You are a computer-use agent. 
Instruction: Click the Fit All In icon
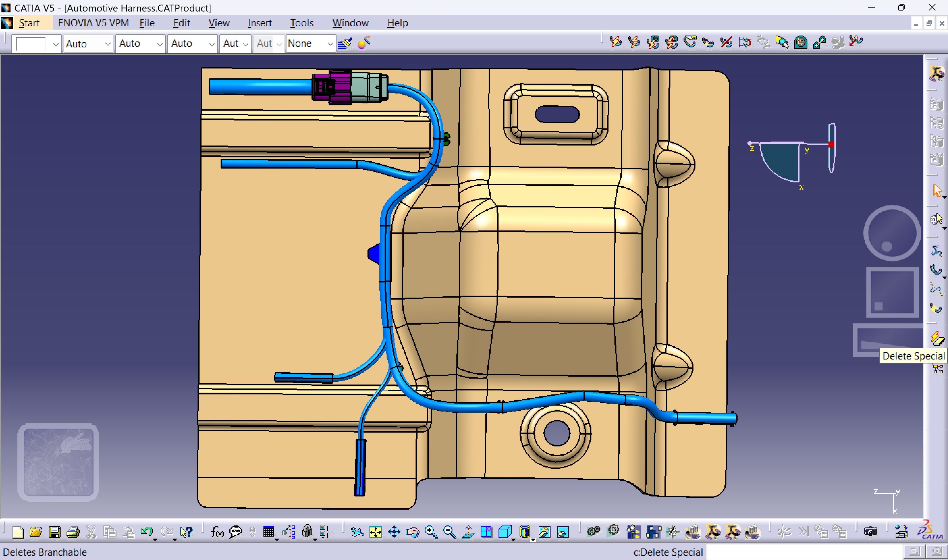[x=375, y=532]
